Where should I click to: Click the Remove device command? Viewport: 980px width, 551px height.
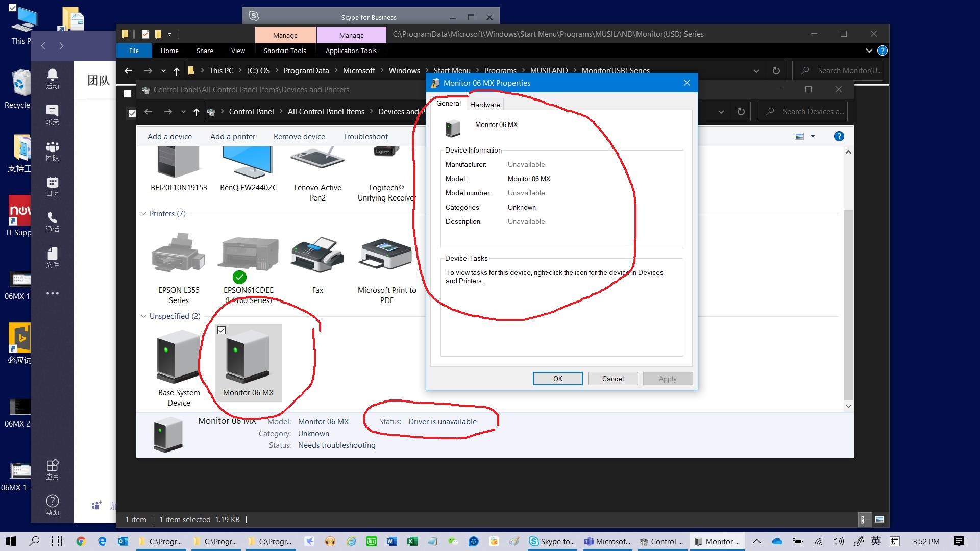coord(299,137)
